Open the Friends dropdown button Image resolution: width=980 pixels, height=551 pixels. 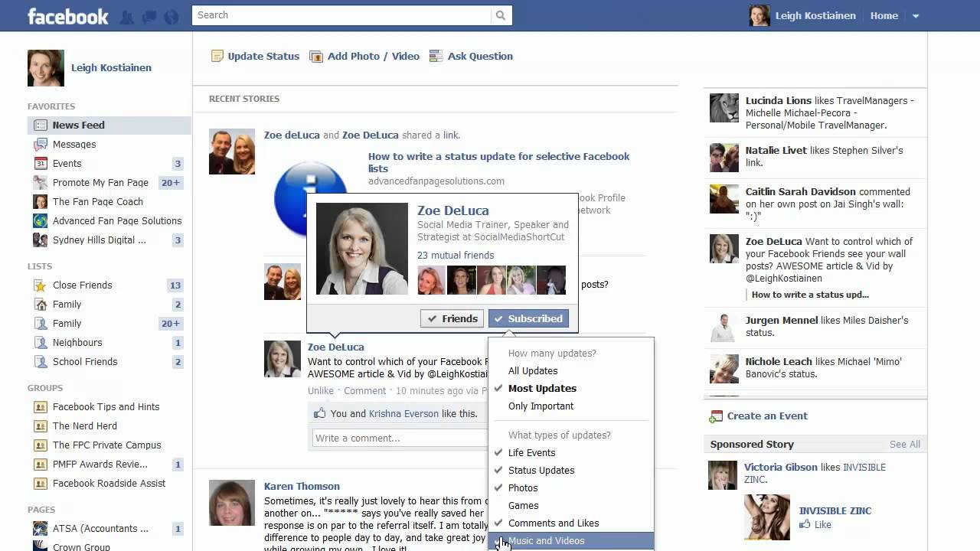click(x=452, y=318)
